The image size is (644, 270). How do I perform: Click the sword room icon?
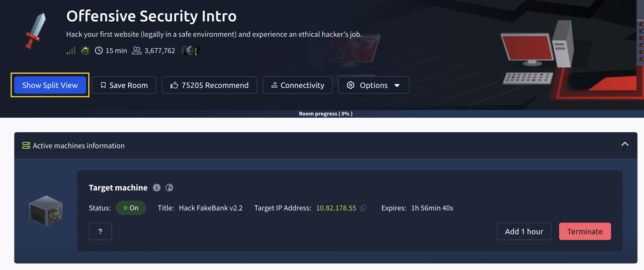36,31
